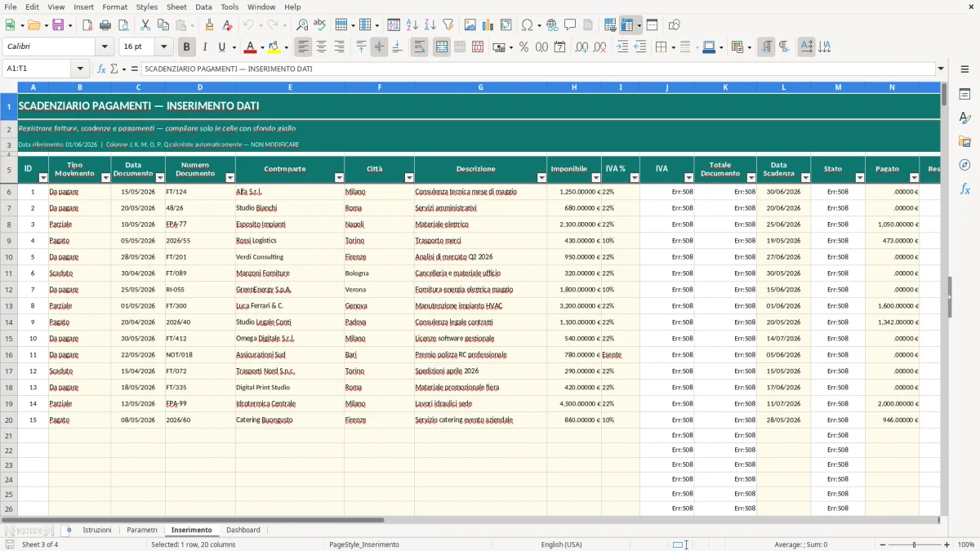Open filter dropdown on Tipo Movimento column
The width and height of the screenshot is (980, 551).
[x=105, y=178]
